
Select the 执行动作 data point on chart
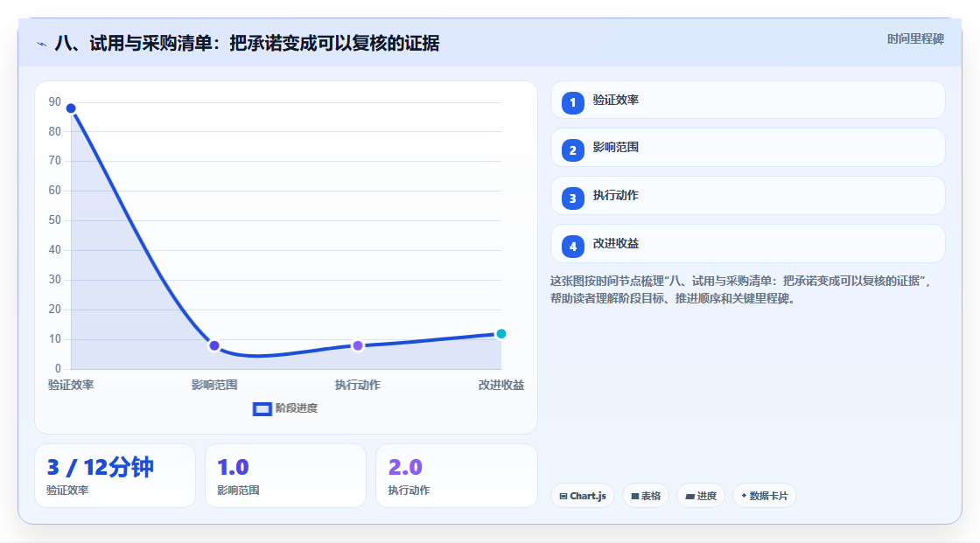tap(358, 345)
